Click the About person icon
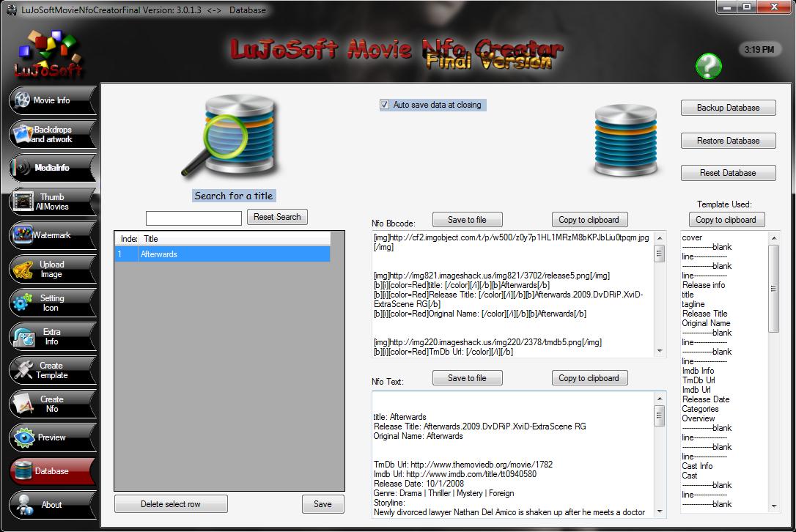The height and width of the screenshot is (532, 796). click(x=24, y=505)
